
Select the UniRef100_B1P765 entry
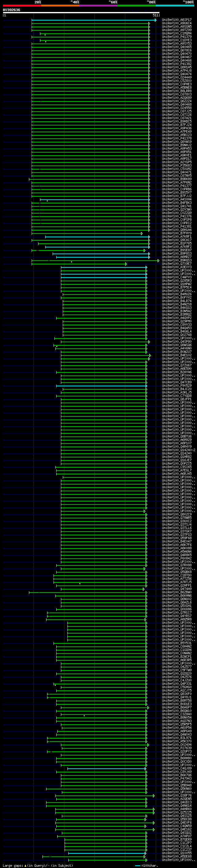[x=176, y=243]
